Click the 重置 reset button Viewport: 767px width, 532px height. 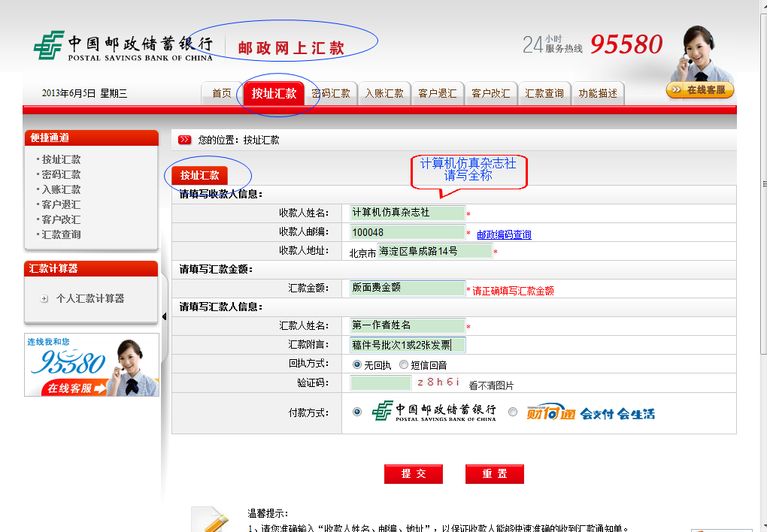495,474
